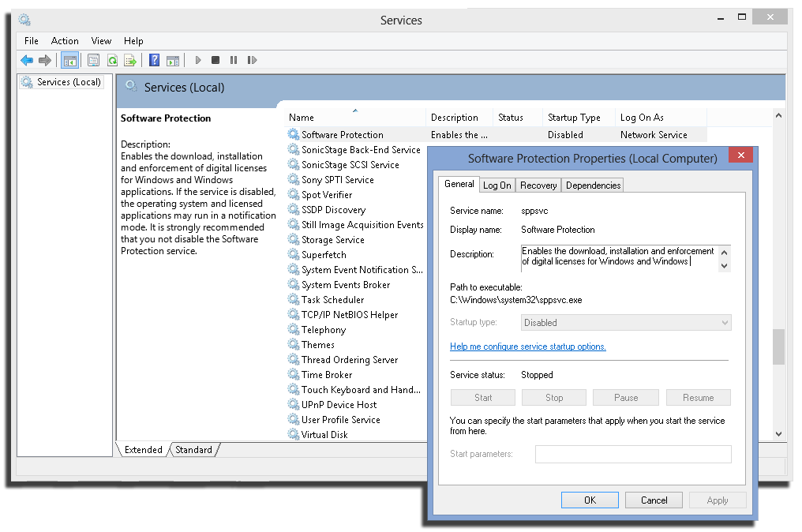The image size is (802, 532).
Task: Click OK in properties dialog
Action: (590, 500)
